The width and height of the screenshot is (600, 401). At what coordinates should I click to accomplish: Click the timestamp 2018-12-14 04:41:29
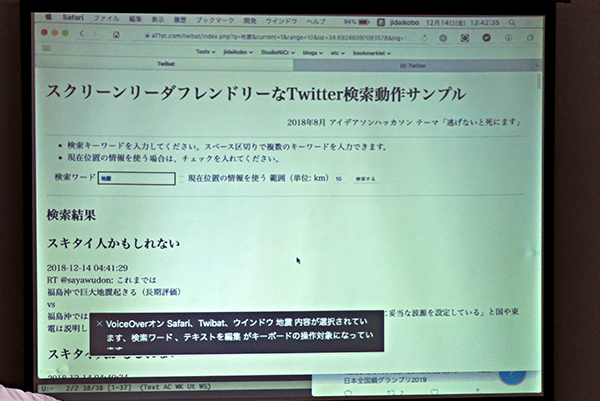tap(87, 268)
